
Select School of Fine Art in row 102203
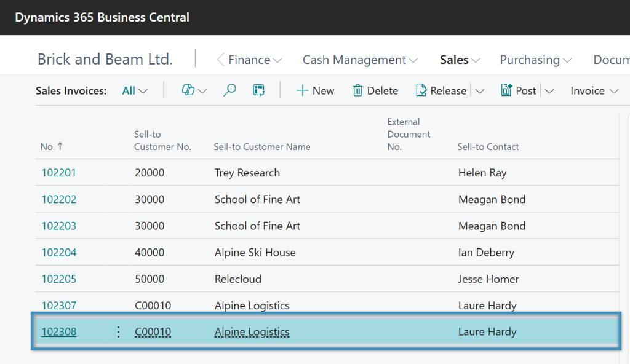[x=257, y=226]
